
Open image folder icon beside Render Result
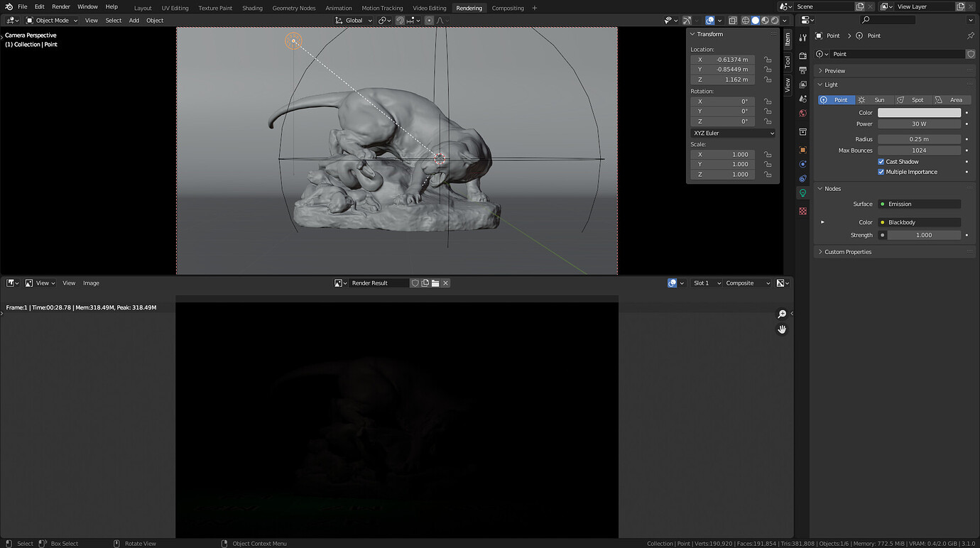[435, 283]
